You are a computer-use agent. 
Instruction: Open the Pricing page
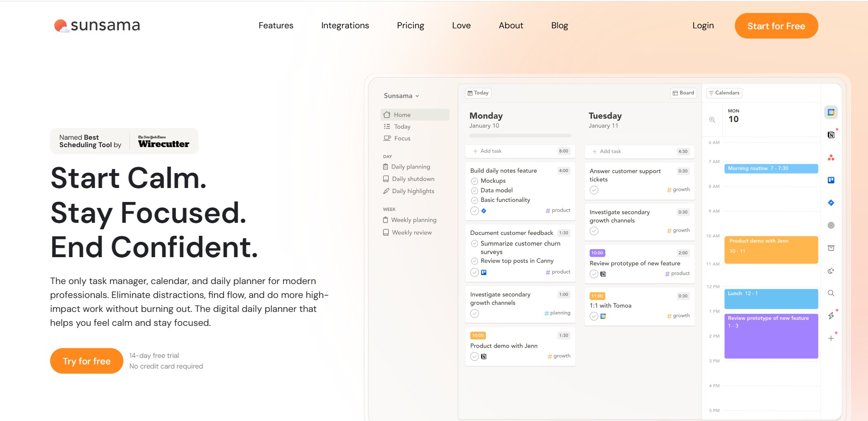(x=411, y=26)
